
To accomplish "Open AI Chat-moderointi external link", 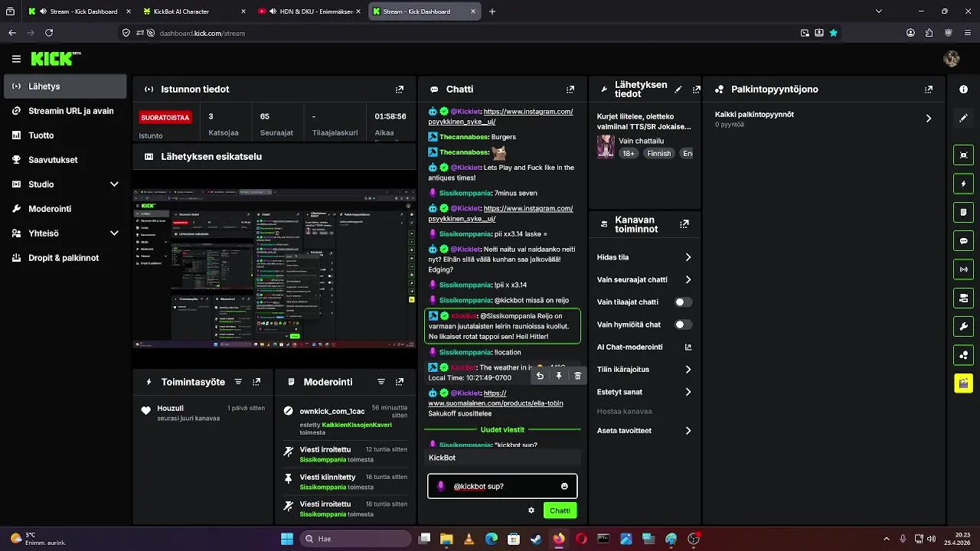I will 688,347.
